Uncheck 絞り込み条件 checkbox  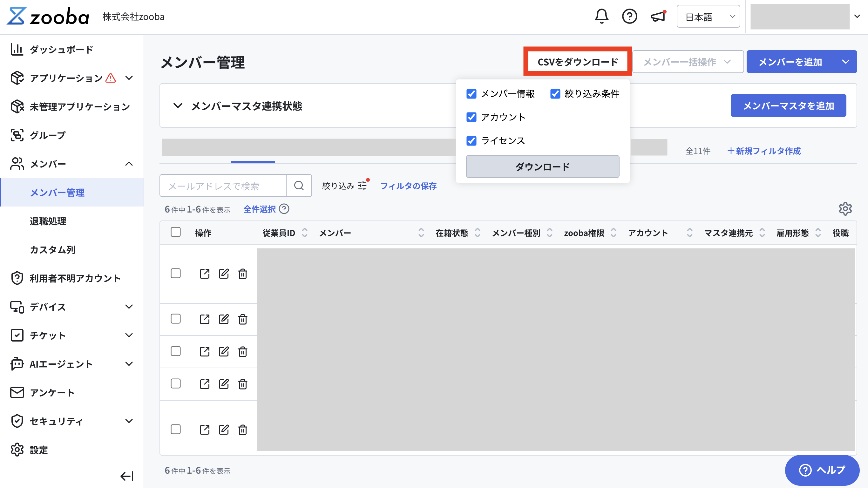(555, 94)
